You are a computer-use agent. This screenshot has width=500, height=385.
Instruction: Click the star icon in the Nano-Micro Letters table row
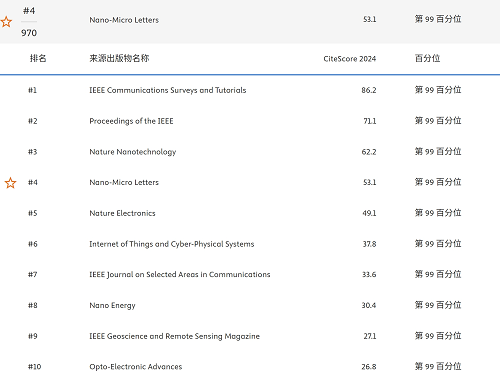click(10, 183)
